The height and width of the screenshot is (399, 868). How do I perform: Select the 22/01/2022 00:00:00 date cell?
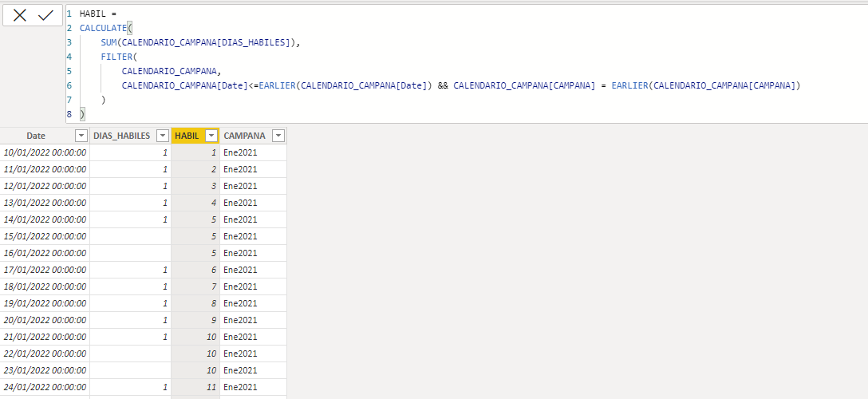click(45, 354)
